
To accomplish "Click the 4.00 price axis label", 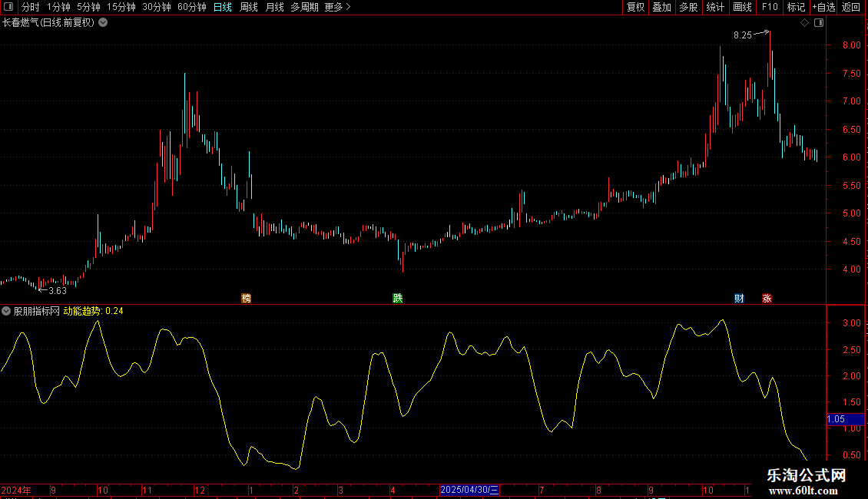I will click(851, 269).
